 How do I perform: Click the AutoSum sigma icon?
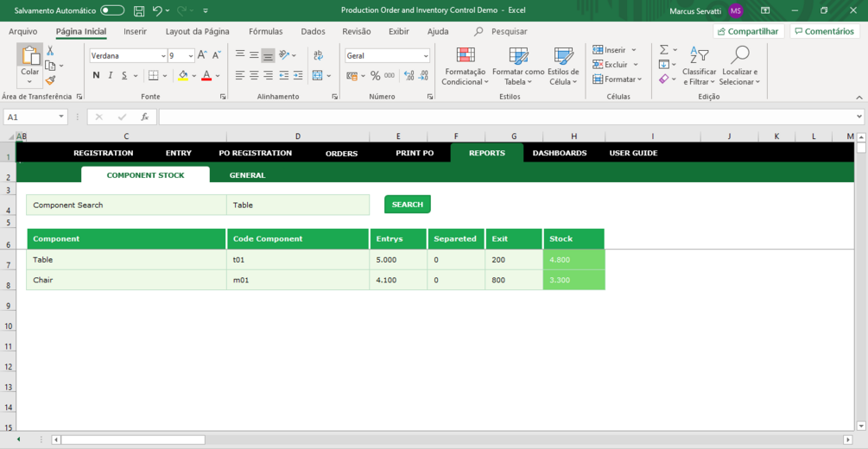point(664,50)
